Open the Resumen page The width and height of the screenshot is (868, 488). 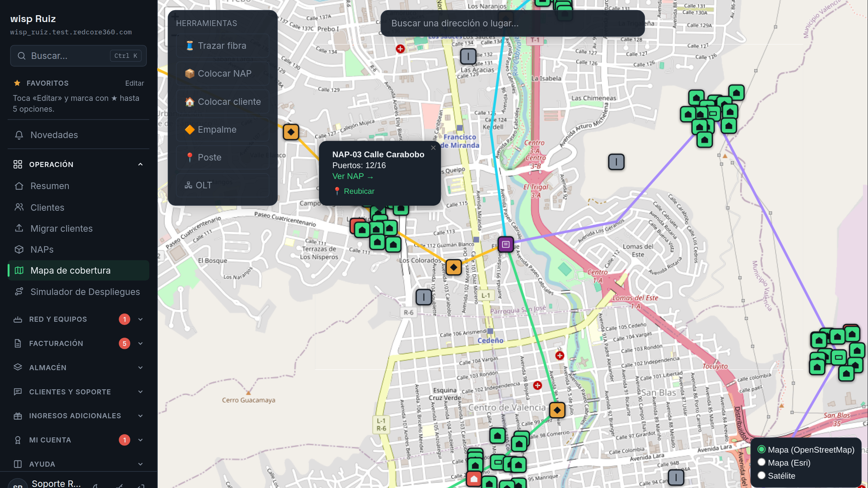tap(78, 186)
